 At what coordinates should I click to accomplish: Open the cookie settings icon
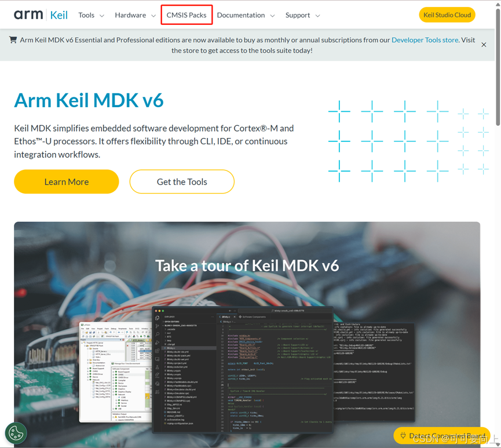[x=16, y=434]
